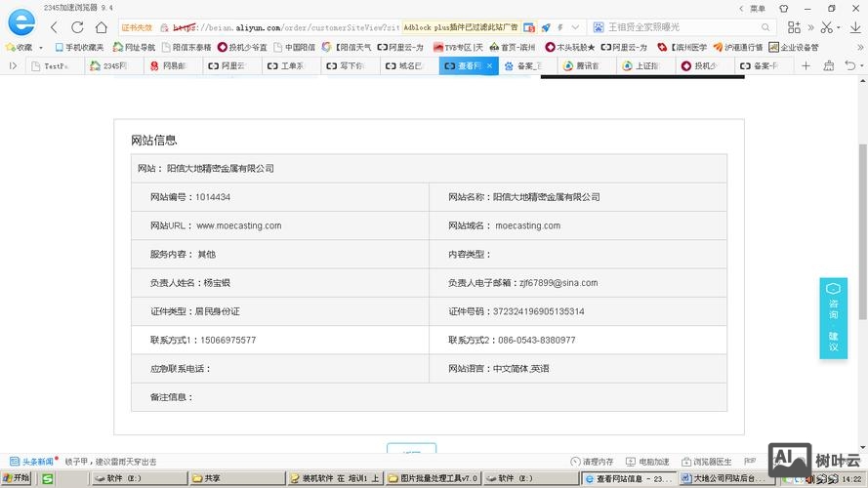This screenshot has width=868, height=488.
Task: Click the Windows 开始 start button
Action: pyautogui.click(x=16, y=478)
